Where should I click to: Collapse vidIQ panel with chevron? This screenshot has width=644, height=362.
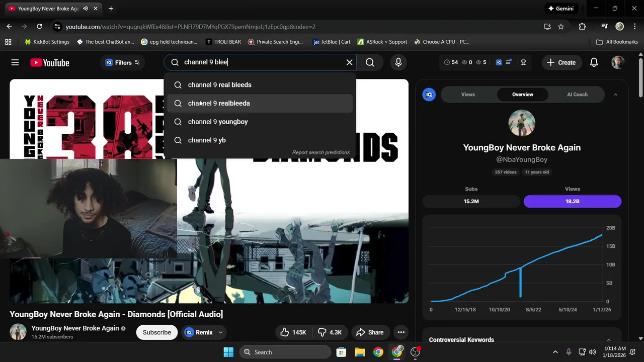[615, 95]
